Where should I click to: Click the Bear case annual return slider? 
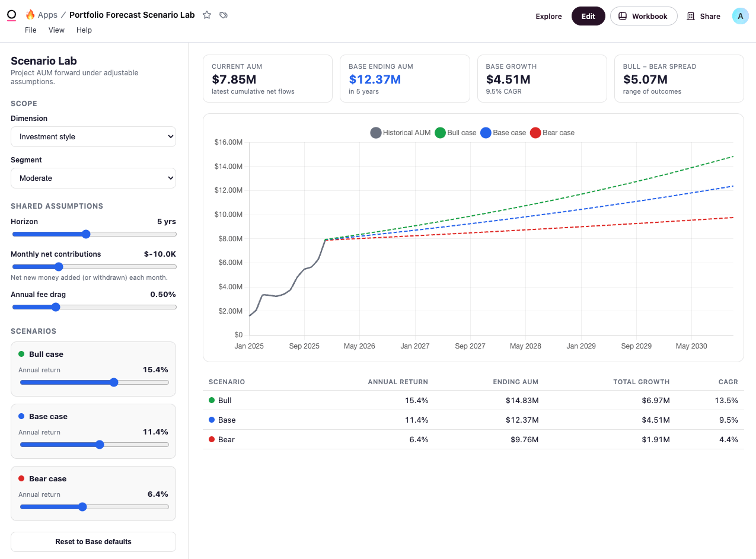point(94,507)
